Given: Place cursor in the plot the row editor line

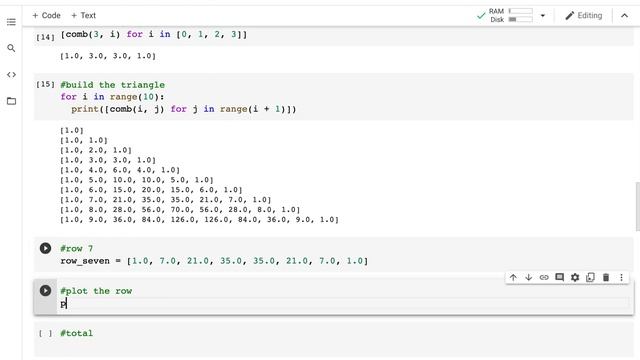Looking at the screenshot, I should coord(345,304).
